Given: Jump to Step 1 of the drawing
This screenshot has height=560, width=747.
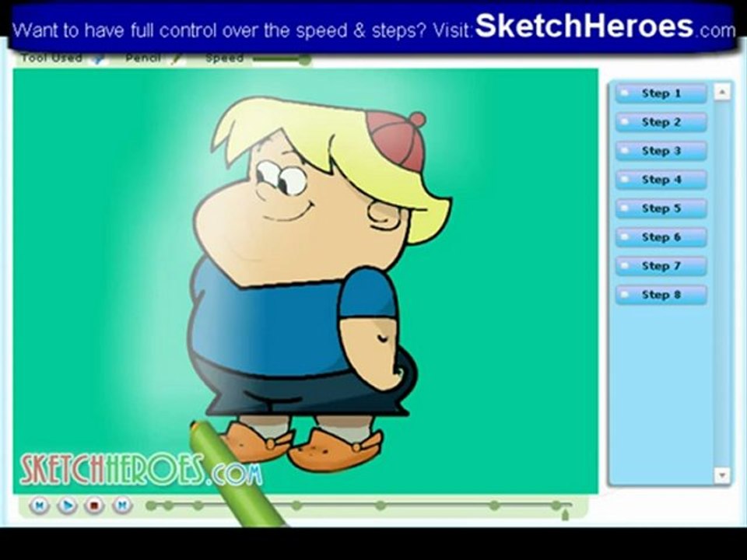Looking at the screenshot, I should coord(661,93).
